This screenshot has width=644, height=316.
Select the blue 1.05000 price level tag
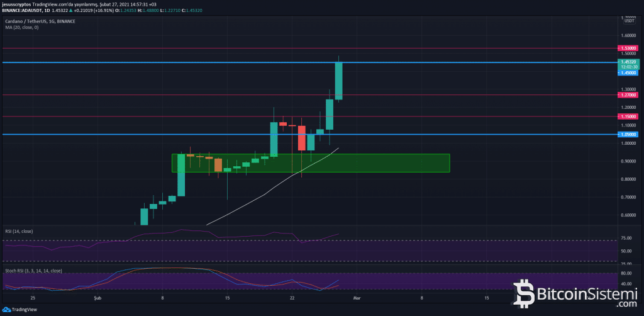(628, 134)
